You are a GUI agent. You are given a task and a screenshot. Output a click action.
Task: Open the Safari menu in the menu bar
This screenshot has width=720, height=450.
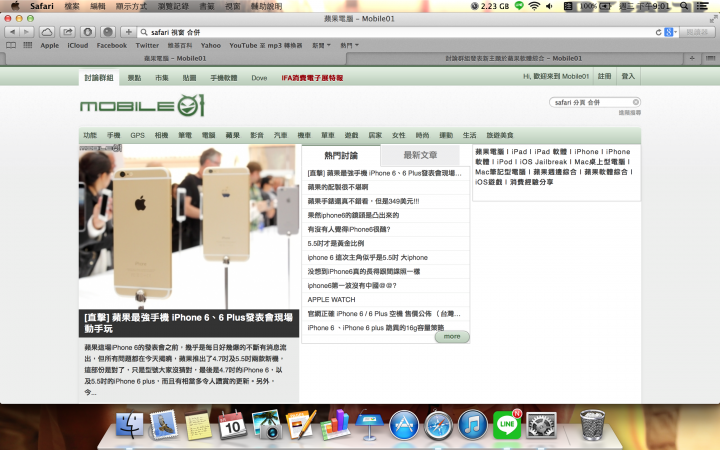[42, 6]
